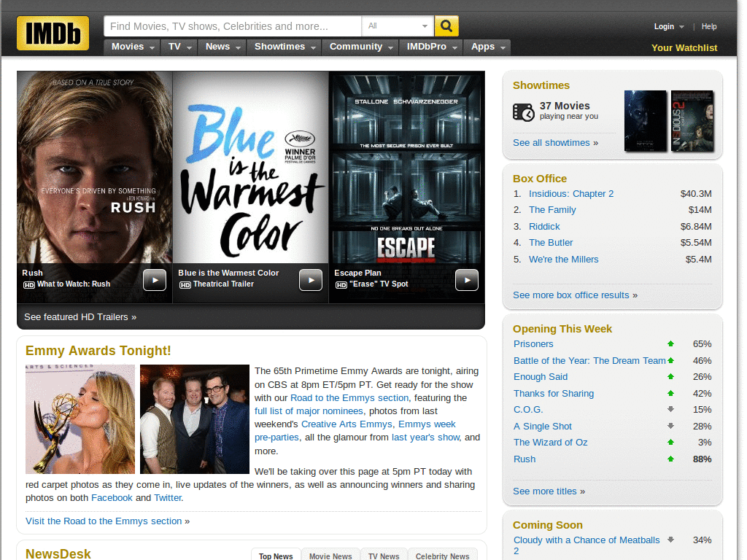Click Road to the Emmys section link
The width and height of the screenshot is (747, 560).
[349, 397]
